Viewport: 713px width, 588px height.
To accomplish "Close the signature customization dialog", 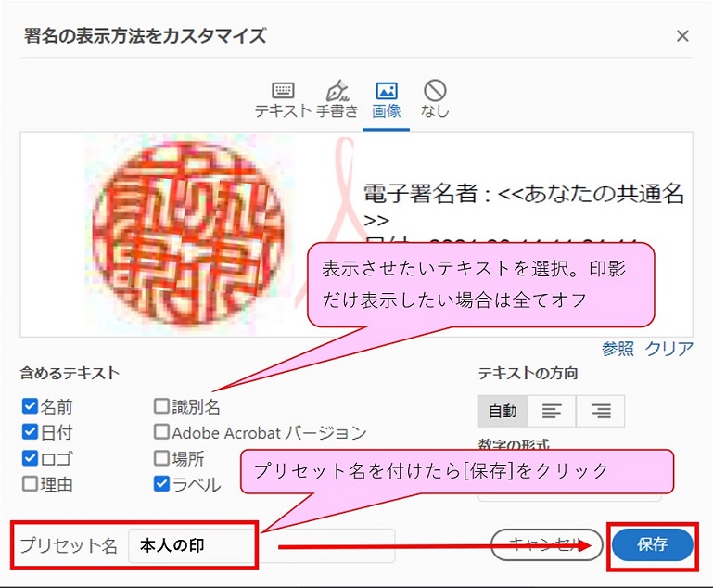I will [x=682, y=36].
